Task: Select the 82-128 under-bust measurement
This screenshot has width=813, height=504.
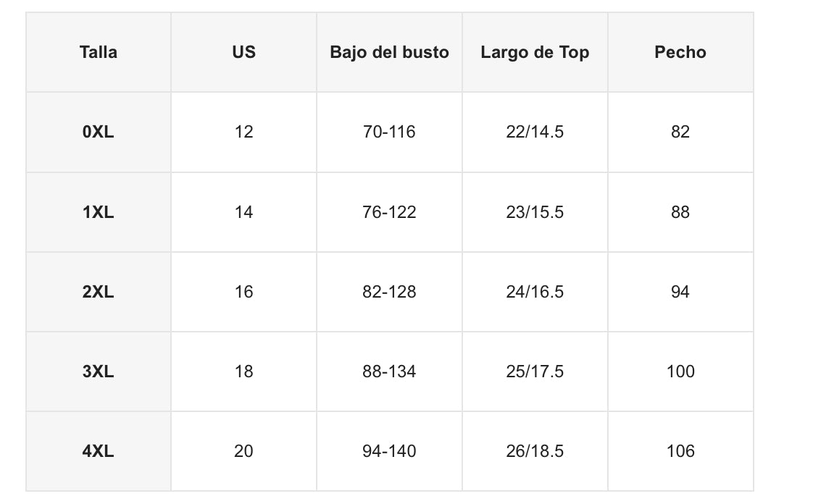Action: [389, 292]
